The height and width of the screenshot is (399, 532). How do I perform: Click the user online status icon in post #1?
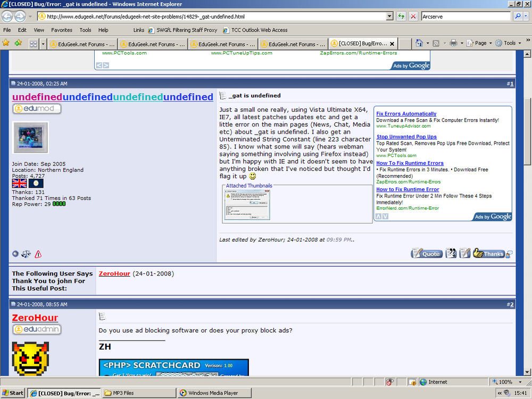click(x=15, y=254)
